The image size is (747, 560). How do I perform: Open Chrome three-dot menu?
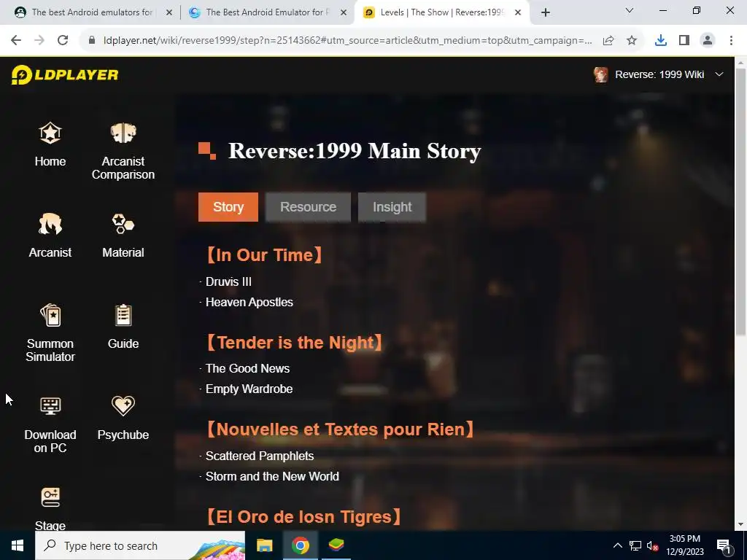731,41
